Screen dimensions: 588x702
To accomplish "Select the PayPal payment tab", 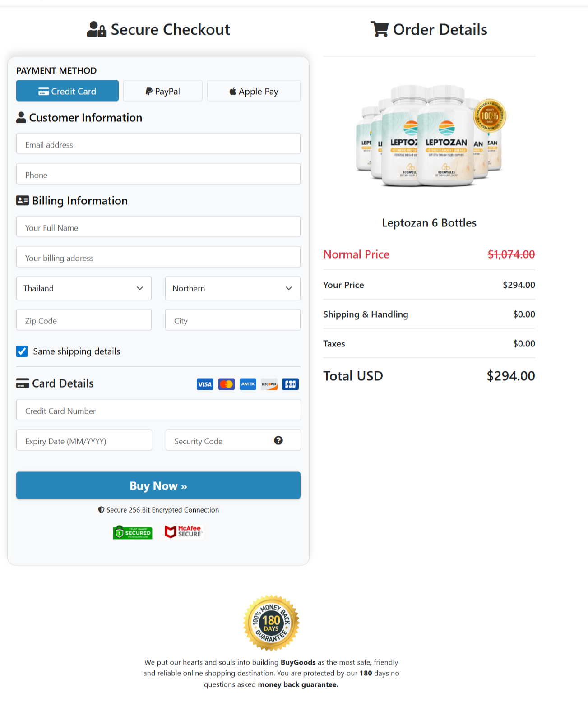I will click(x=163, y=91).
